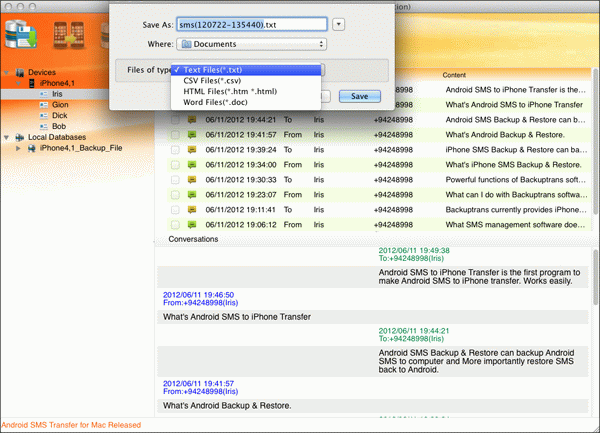Click the iPhone4,1 phone icon

click(x=32, y=83)
